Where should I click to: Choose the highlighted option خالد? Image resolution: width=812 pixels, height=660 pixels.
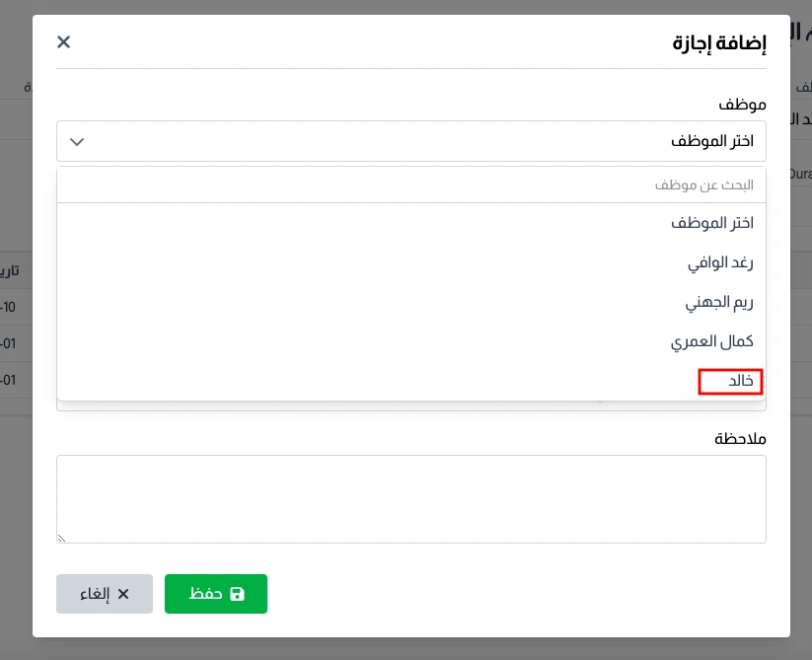pyautogui.click(x=731, y=381)
